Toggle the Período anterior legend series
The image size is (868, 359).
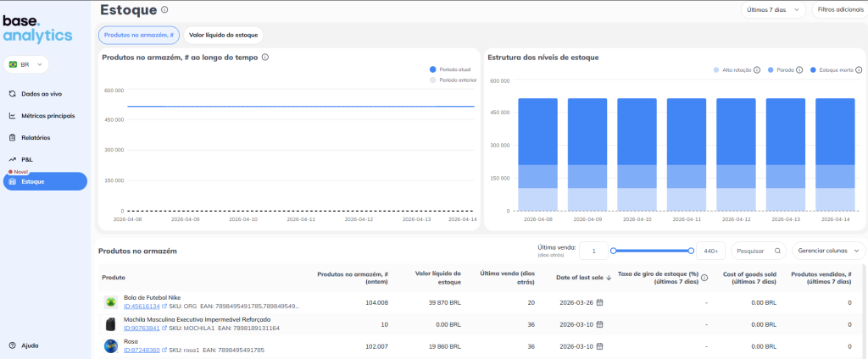(453, 80)
